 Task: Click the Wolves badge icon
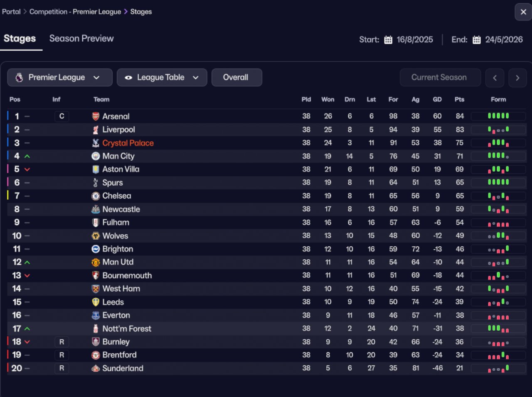(96, 236)
